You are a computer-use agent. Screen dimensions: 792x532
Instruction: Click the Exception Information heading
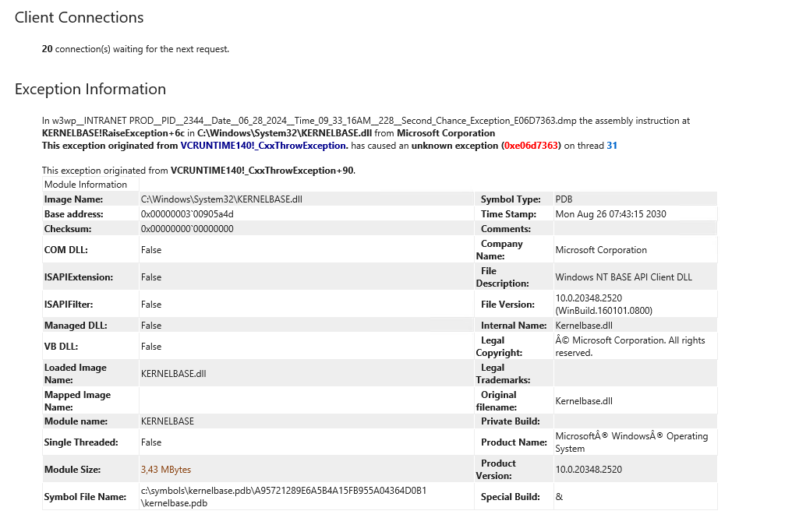point(90,89)
